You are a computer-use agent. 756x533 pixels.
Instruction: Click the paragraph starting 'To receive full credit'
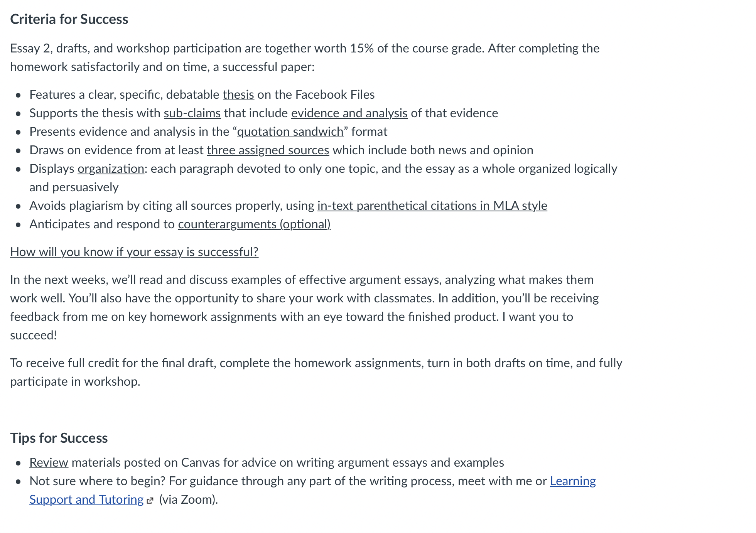pyautogui.click(x=316, y=372)
